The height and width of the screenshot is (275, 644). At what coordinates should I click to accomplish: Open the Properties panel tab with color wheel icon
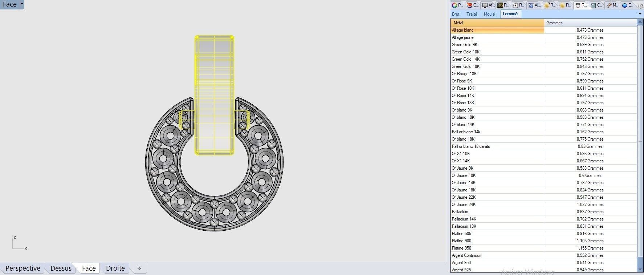[x=457, y=5]
